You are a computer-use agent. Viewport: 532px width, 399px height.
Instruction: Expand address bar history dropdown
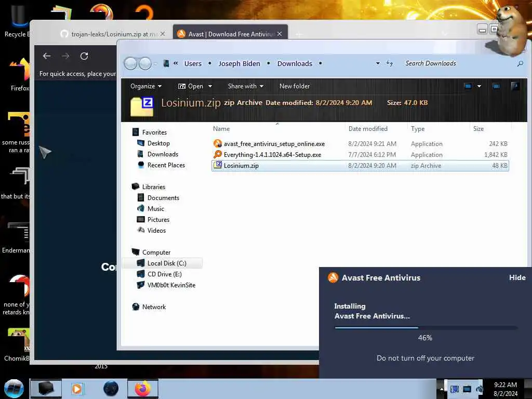click(x=378, y=63)
